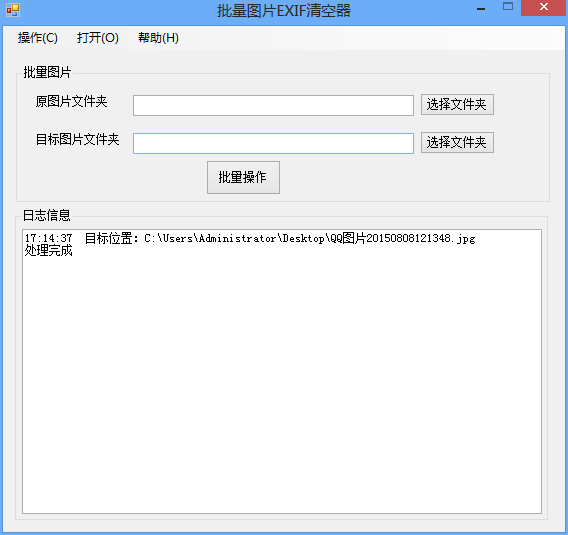568x535 pixels.
Task: Click the 目标图片文件夹 label
Action: point(78,139)
